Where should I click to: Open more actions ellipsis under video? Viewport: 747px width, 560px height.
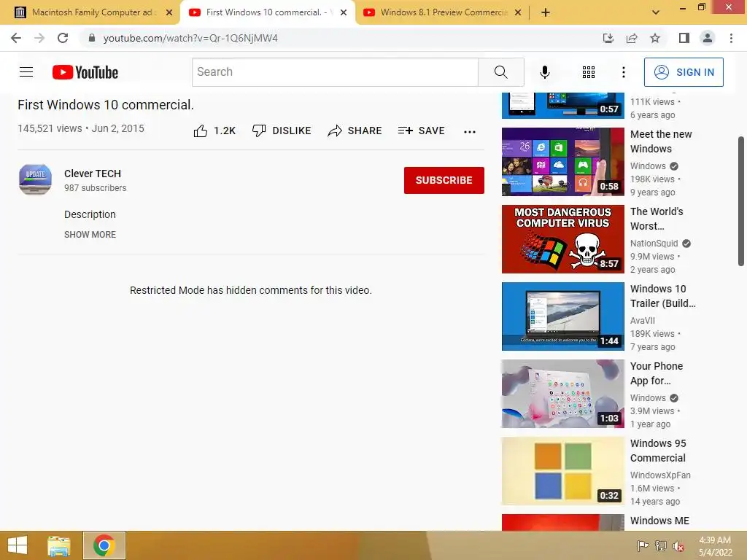point(469,132)
